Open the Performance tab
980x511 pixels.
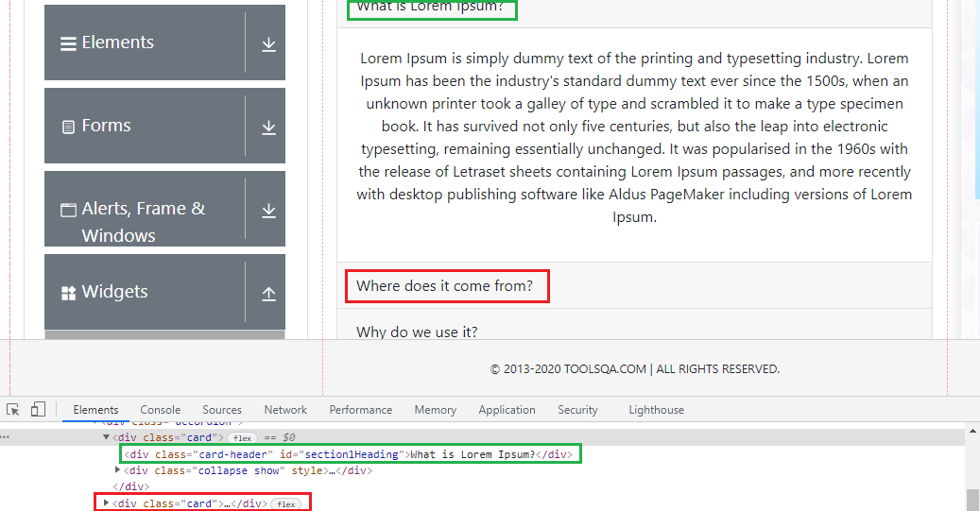pyautogui.click(x=361, y=410)
